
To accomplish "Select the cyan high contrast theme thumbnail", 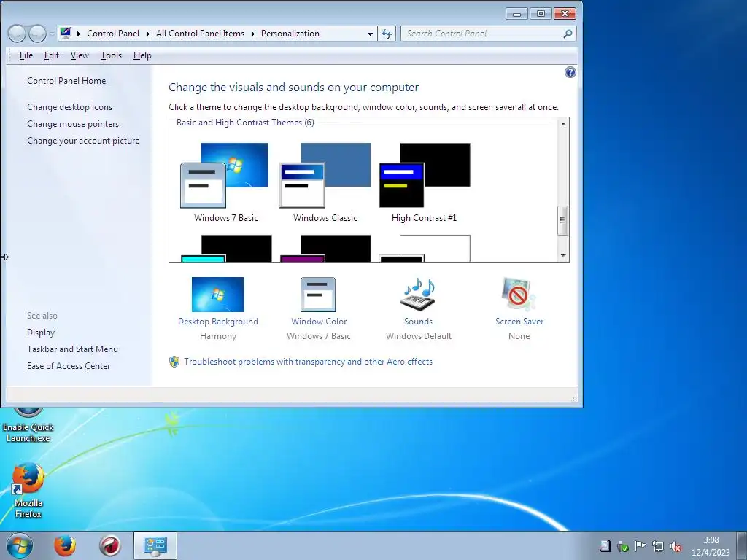I will 226,248.
